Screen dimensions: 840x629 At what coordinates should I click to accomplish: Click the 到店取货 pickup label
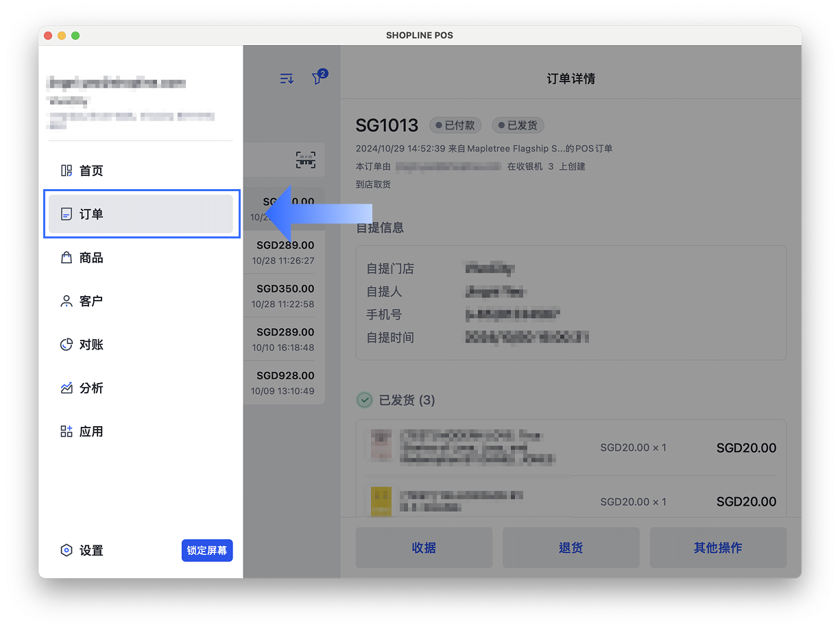tap(373, 184)
